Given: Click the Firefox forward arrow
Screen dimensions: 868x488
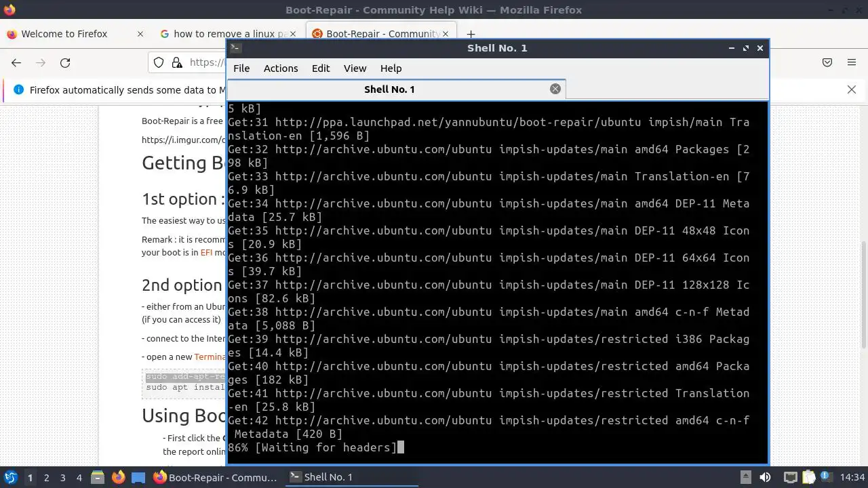Looking at the screenshot, I should 41,62.
